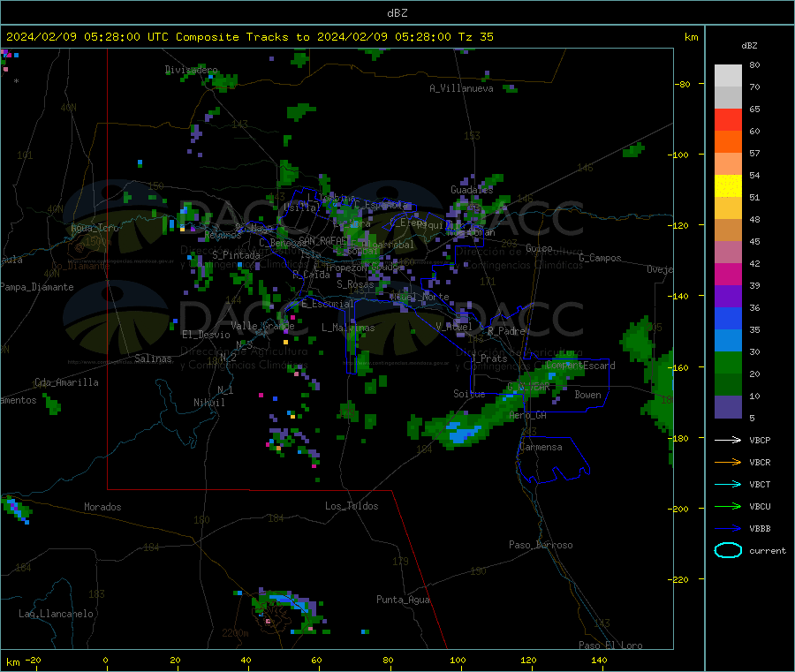Pick the dark purple 5 dBZ swatch

(x=728, y=407)
